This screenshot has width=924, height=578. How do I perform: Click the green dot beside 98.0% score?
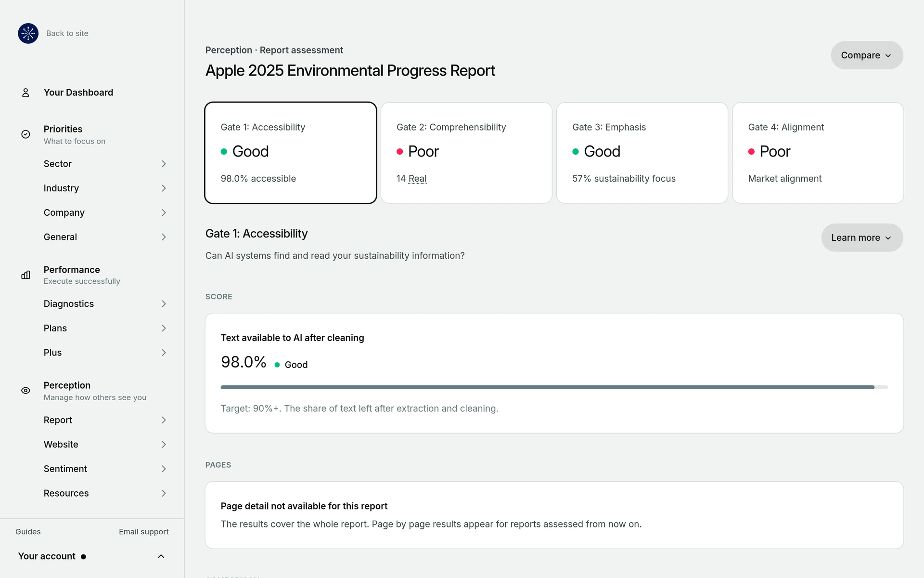point(277,365)
